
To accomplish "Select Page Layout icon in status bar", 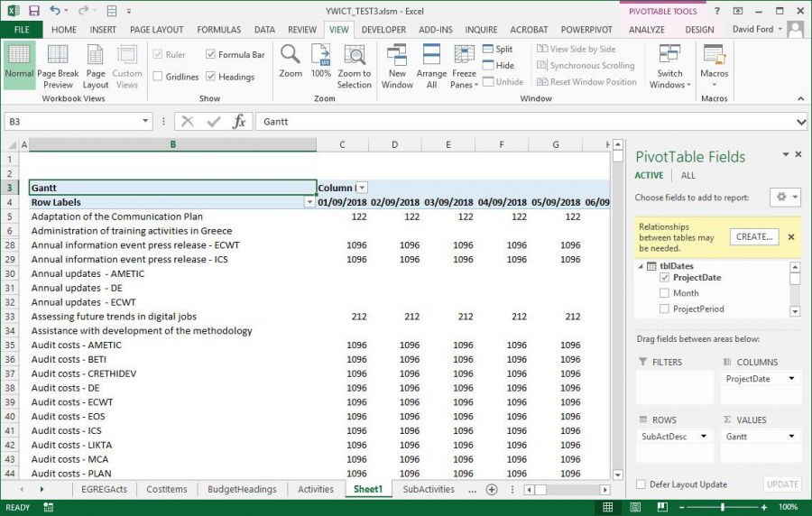I will pos(635,507).
